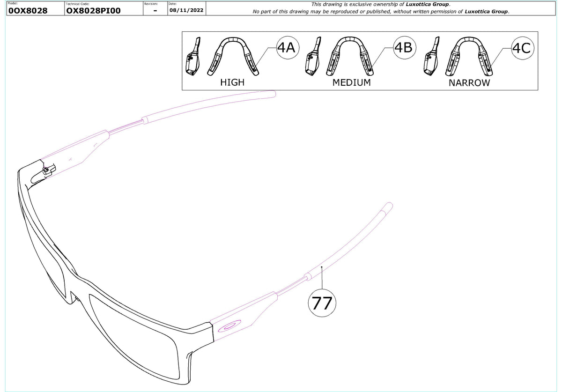The width and height of the screenshot is (562, 392).
Task: Click the 4C callout bubble
Action: coord(522,48)
